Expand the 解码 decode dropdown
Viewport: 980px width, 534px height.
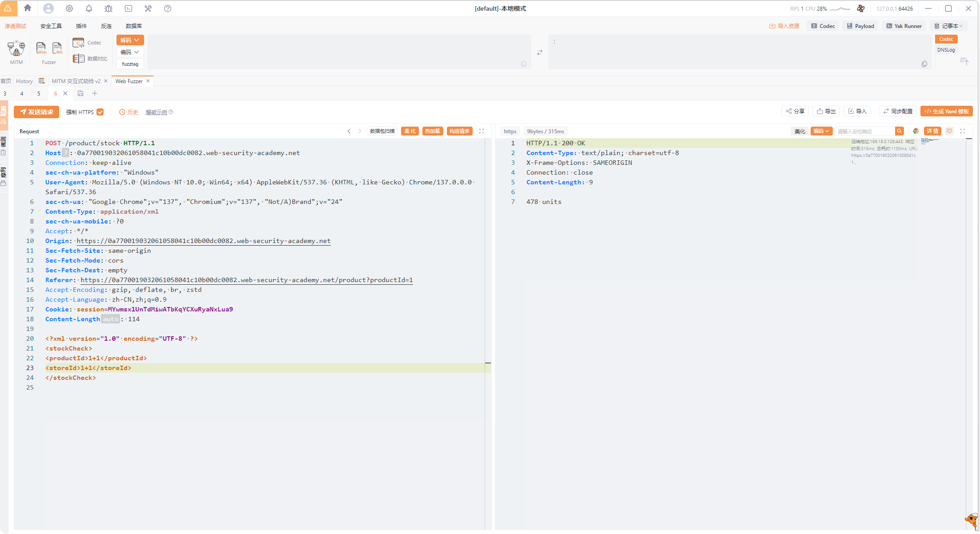point(130,40)
